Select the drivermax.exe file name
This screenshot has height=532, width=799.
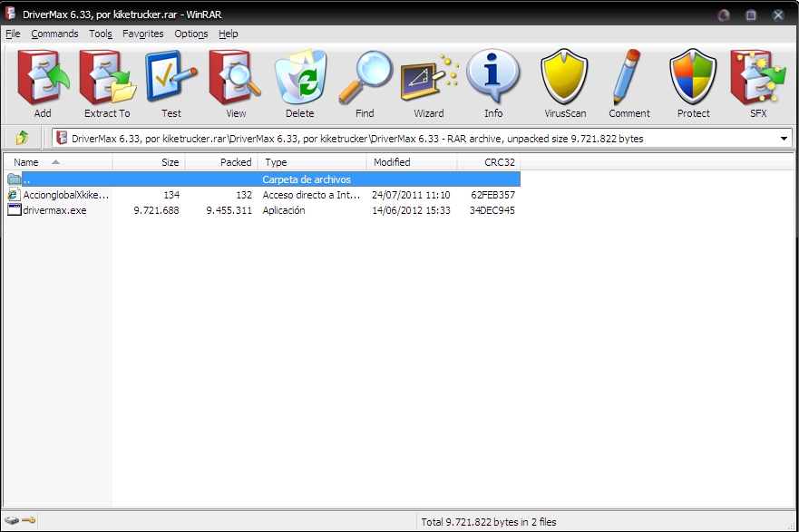[x=54, y=210]
